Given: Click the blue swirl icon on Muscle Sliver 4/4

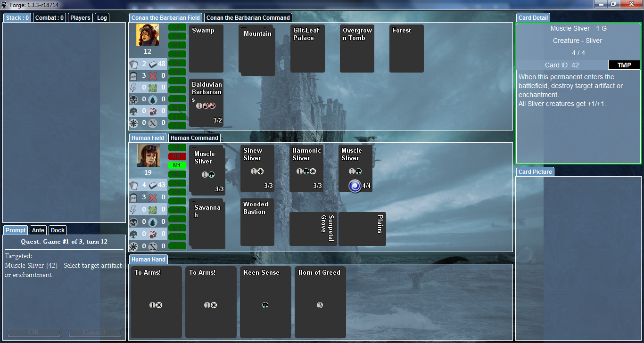Looking at the screenshot, I should (x=355, y=186).
